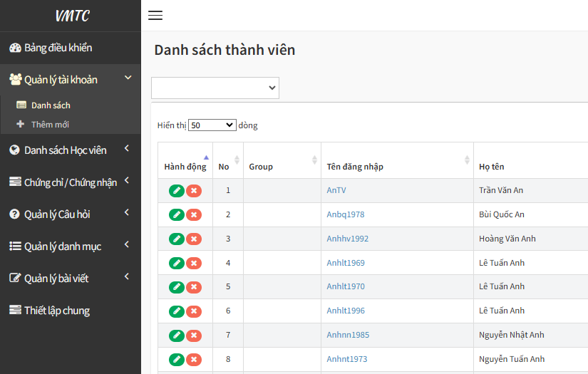Open the group filter dropdown
Image resolution: width=588 pixels, height=374 pixels.
click(x=215, y=88)
